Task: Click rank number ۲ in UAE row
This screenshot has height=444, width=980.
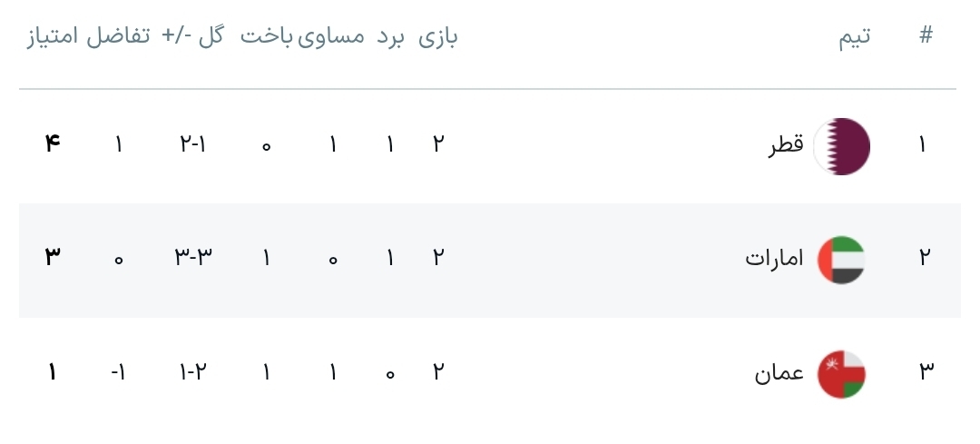Action: tap(925, 259)
